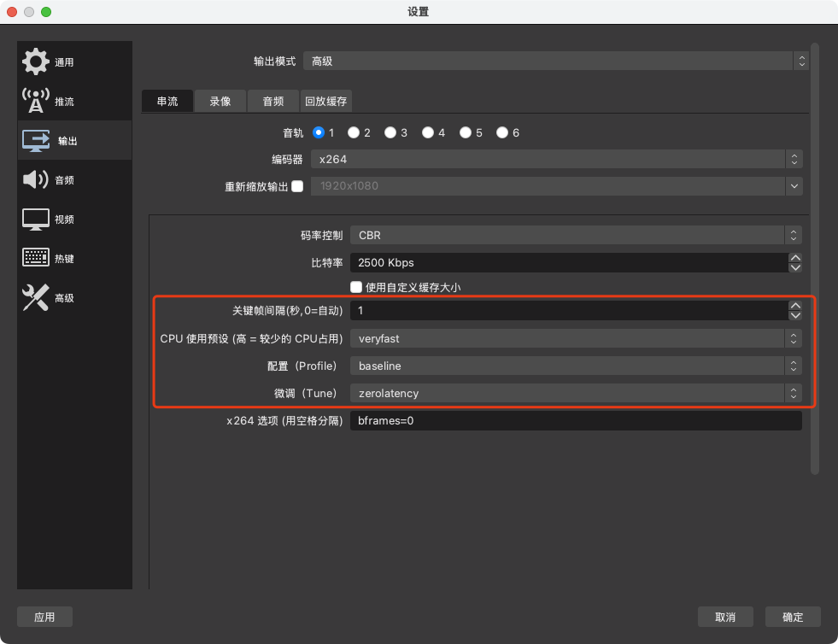Select the 输出 (Output) monitor icon

tap(36, 141)
